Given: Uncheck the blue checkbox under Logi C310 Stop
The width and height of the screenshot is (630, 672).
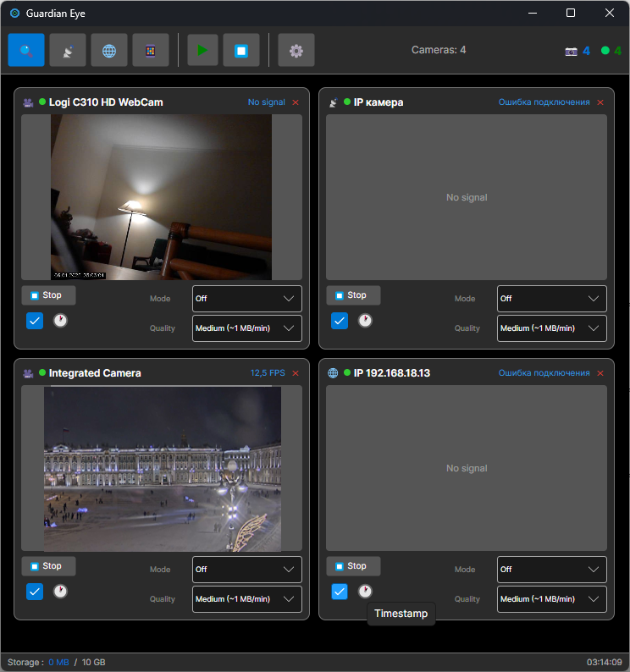Looking at the screenshot, I should coord(35,321).
